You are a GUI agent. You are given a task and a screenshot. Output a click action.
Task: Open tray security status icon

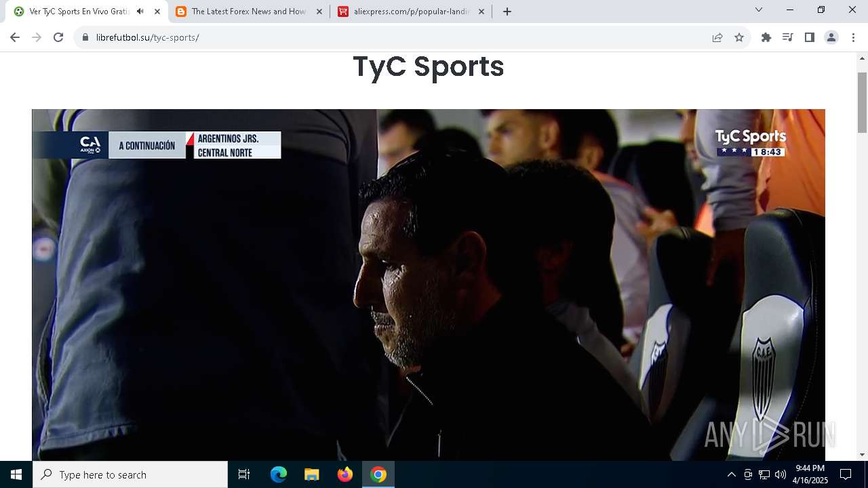748,474
